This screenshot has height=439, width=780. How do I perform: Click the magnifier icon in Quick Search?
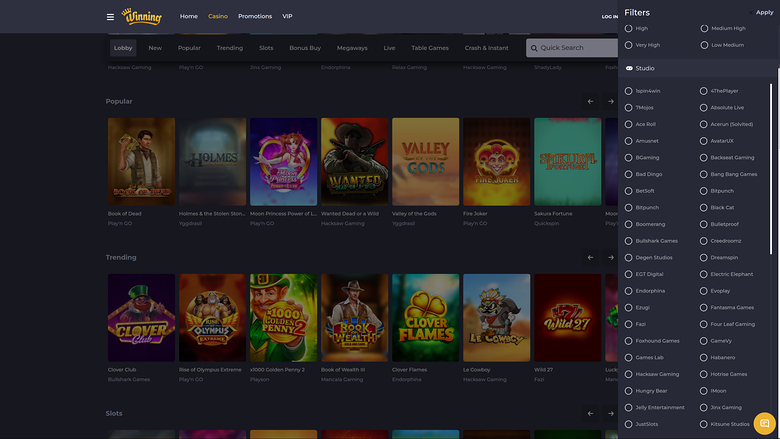pos(534,48)
